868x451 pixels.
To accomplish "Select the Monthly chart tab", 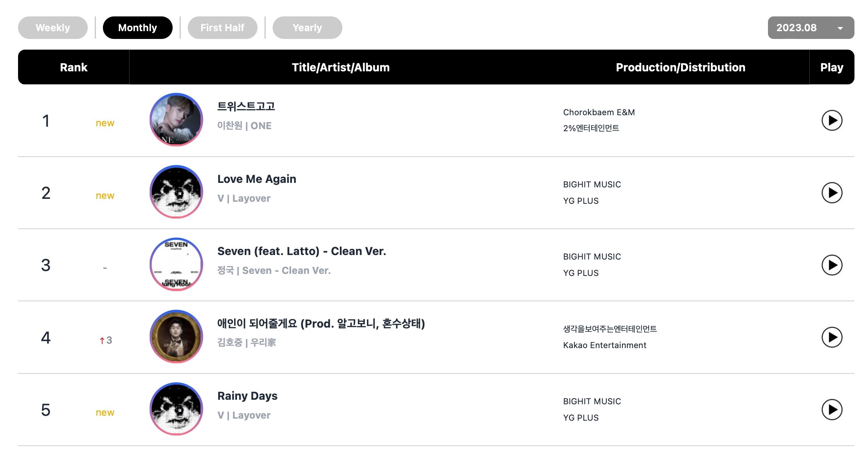I will coord(137,28).
